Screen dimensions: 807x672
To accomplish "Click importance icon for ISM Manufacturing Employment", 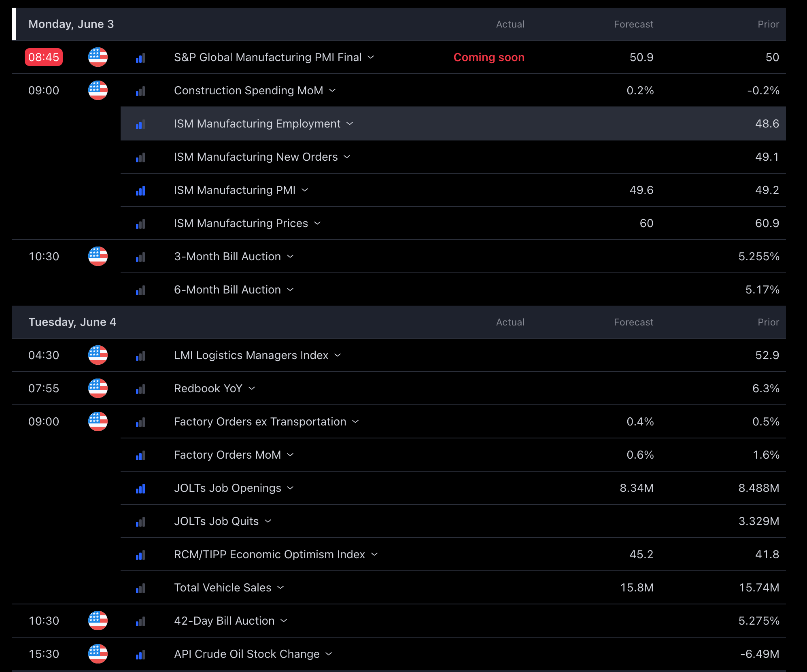I will pyautogui.click(x=140, y=124).
